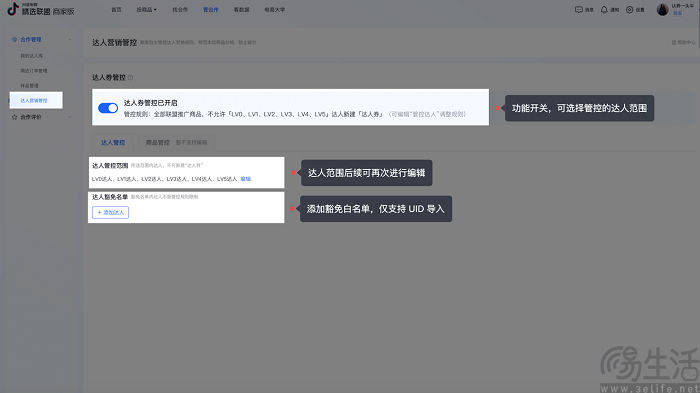This screenshot has height=393, width=700.
Task: Open the 电商大学 nav item
Action: 275,10
